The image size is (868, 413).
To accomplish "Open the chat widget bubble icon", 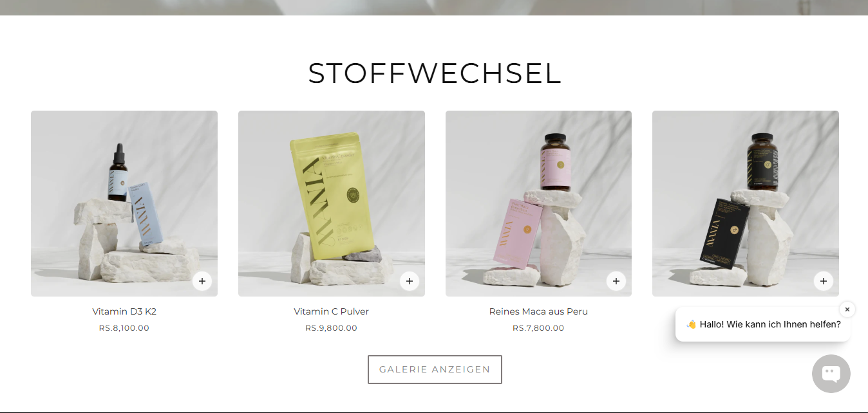I will pos(831,374).
